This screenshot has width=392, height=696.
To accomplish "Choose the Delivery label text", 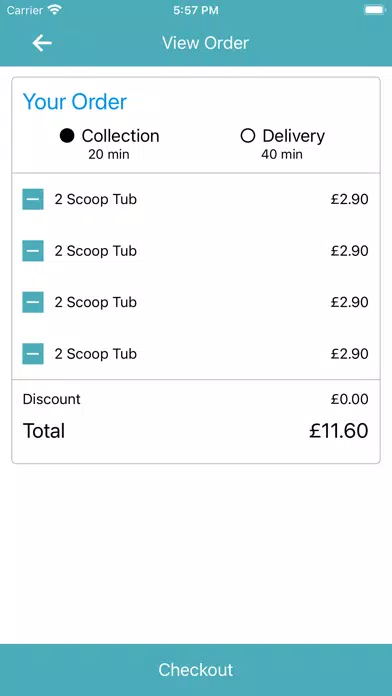I will pyautogui.click(x=293, y=136).
